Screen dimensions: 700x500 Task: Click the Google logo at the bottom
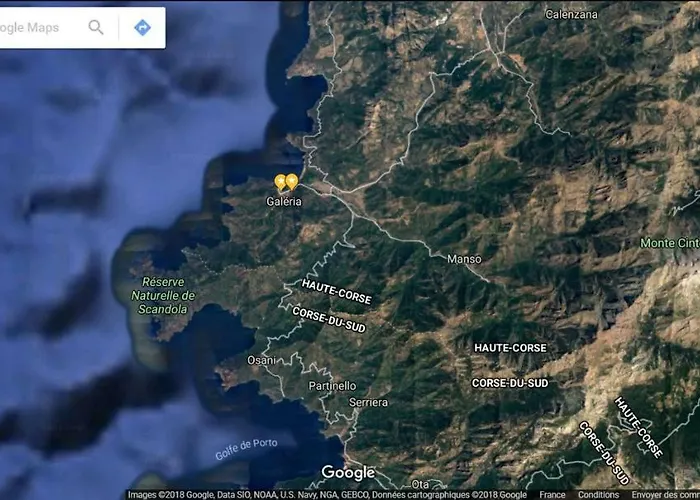(348, 473)
